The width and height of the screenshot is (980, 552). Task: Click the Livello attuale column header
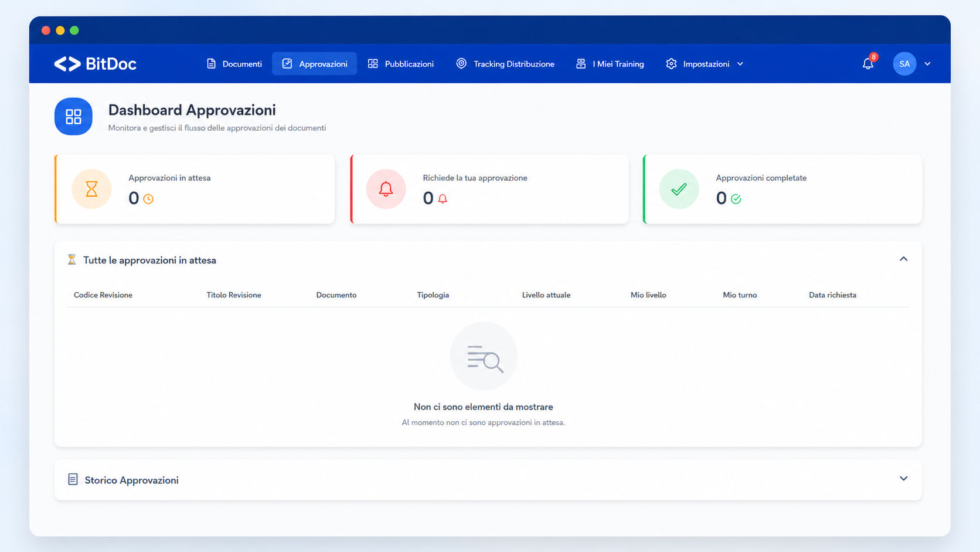(x=546, y=295)
